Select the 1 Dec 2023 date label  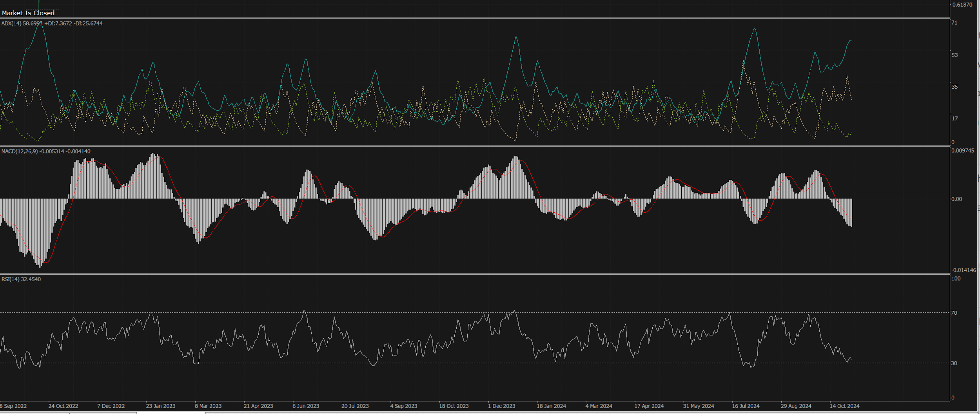pyautogui.click(x=501, y=406)
